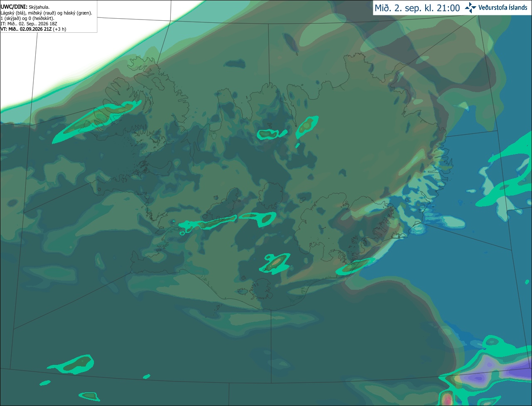Click the VT valid time line in legend
Viewport: 532px width, 406px height.
[x=33, y=29]
